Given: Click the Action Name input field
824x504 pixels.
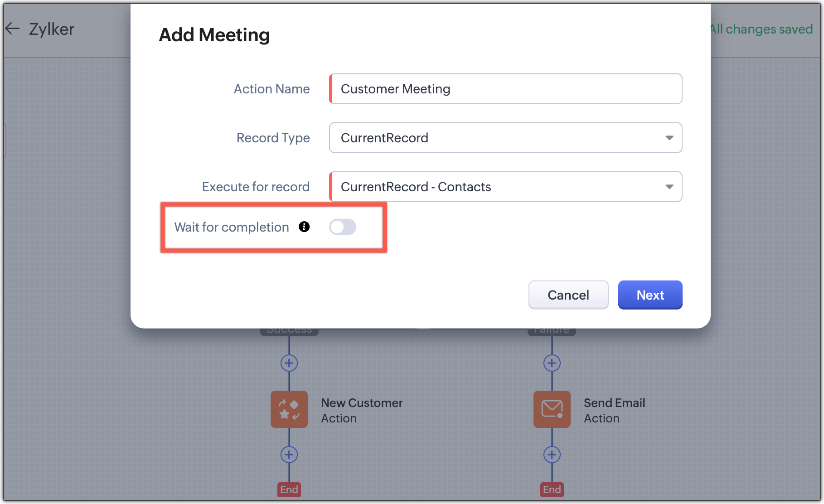Looking at the screenshot, I should [505, 89].
